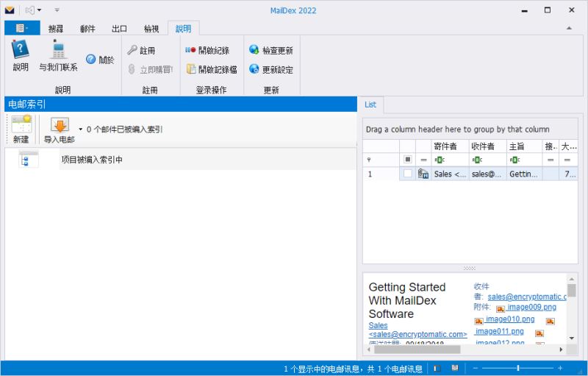Open the log file with 開啟記錄檔

point(212,69)
